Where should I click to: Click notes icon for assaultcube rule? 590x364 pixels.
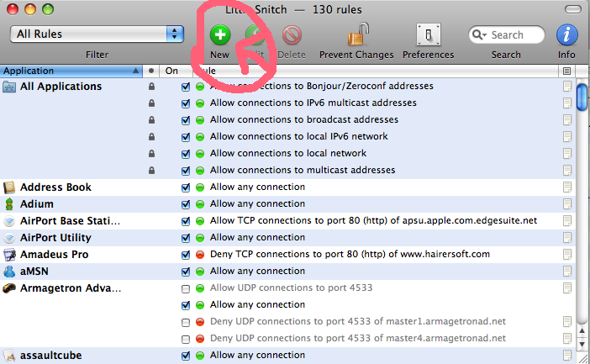(567, 356)
